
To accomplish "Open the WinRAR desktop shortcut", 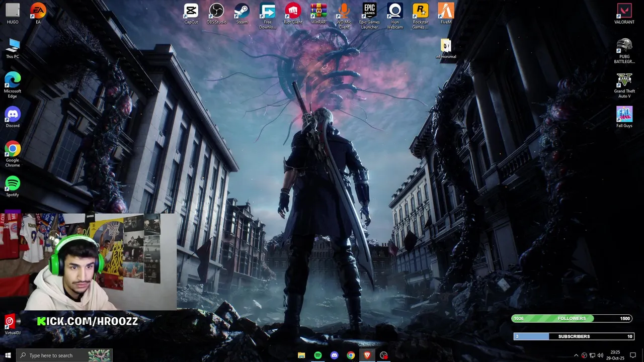I will point(318,14).
